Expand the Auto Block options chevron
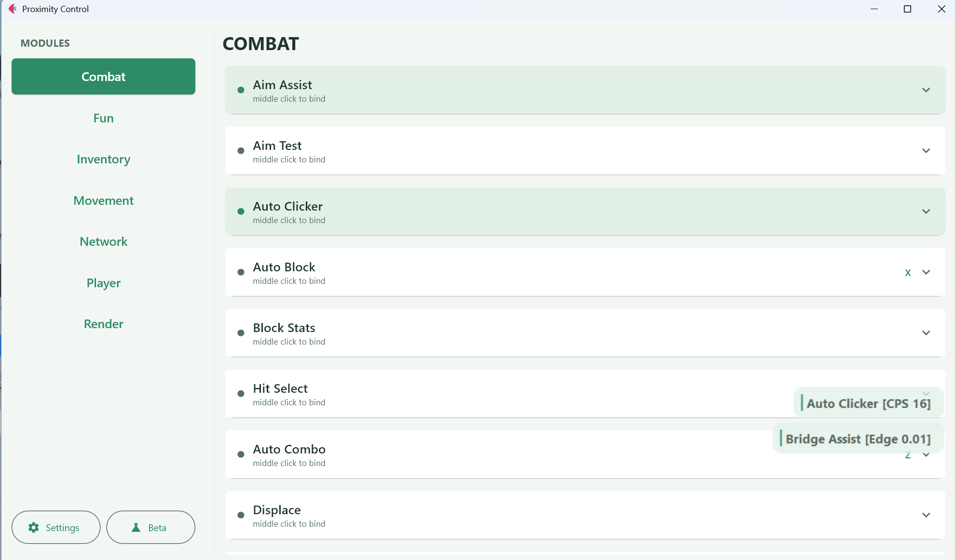Image resolution: width=955 pixels, height=560 pixels. [926, 272]
